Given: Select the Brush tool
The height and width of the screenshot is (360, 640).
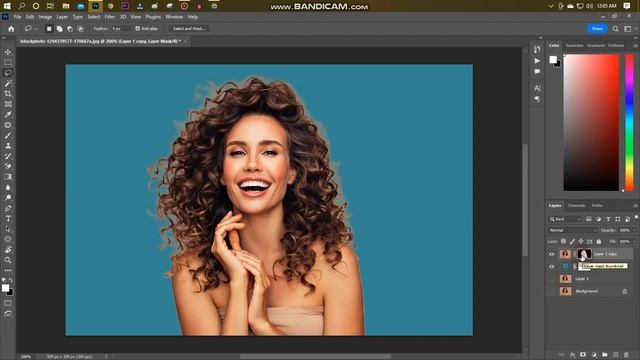Looking at the screenshot, I should (x=8, y=136).
